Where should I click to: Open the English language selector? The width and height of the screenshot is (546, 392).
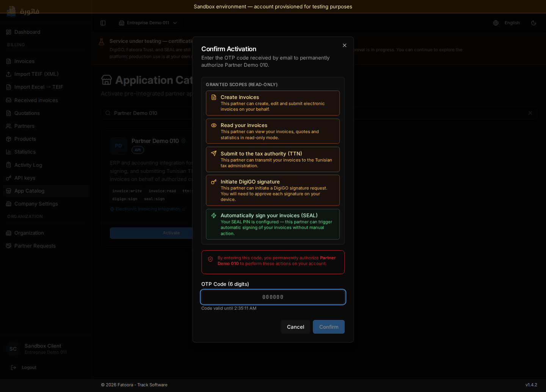[512, 23]
